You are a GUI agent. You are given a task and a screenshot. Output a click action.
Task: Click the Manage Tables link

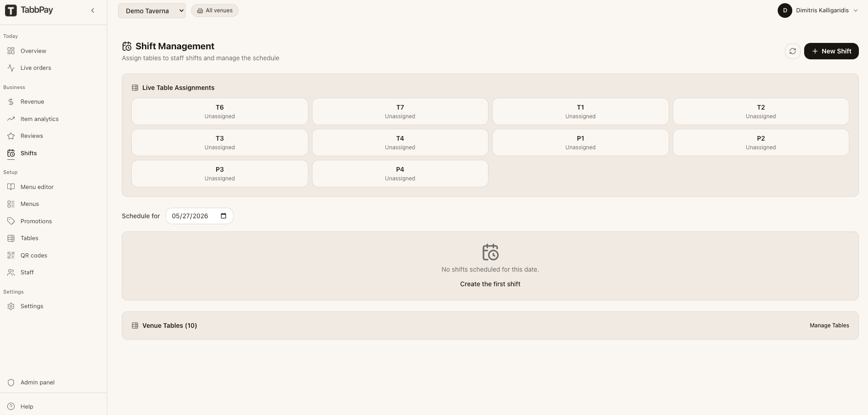click(829, 326)
